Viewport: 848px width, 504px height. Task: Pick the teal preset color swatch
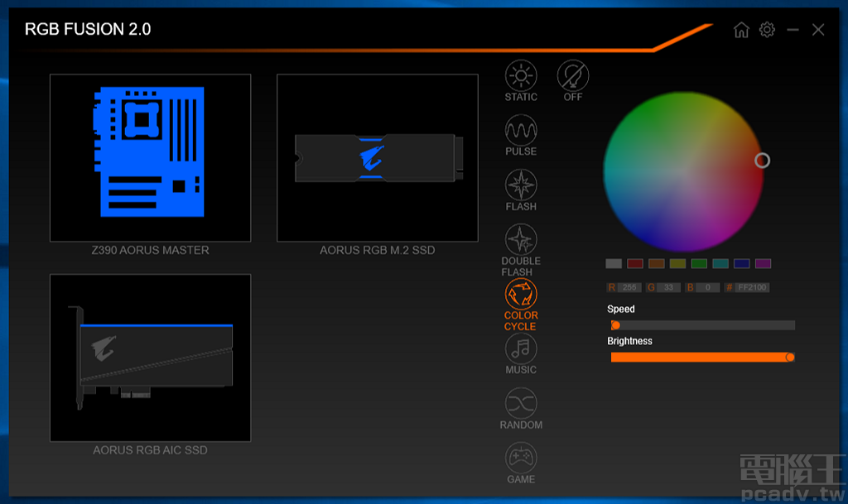tap(720, 264)
